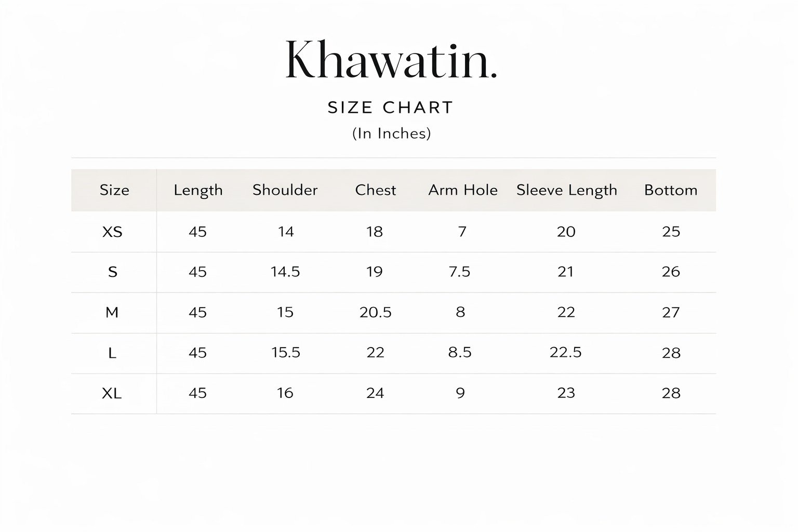
Task: Click the XL size row label
Action: 112,393
